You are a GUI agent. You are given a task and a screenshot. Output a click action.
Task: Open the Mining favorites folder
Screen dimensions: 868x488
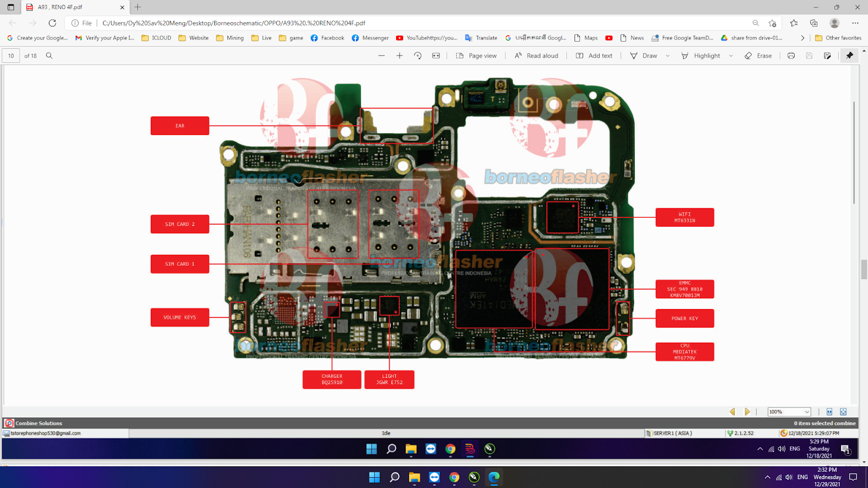(230, 38)
